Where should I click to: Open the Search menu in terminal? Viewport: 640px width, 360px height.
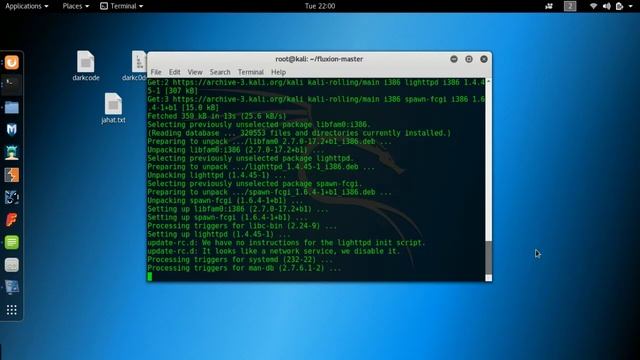[x=220, y=72]
